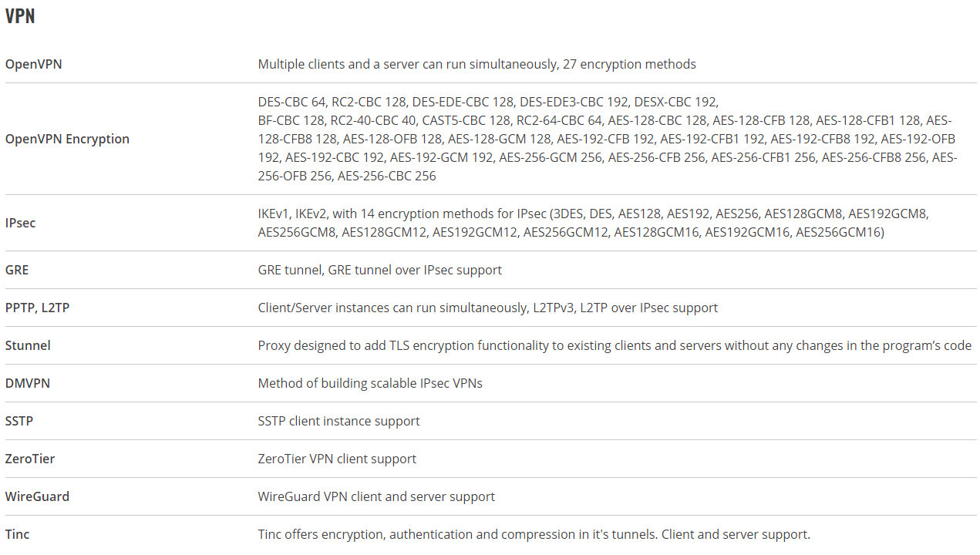Select the Tinc row label
The height and width of the screenshot is (555, 980).
click(18, 534)
